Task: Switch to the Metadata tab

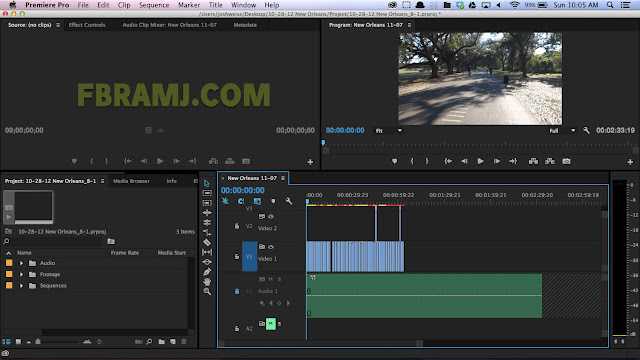Action: click(x=245, y=25)
